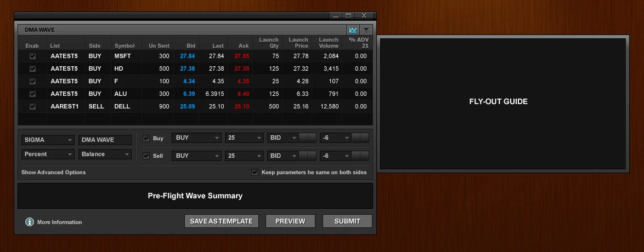Open the BUY dropdown in the Sell row
Image resolution: width=644 pixels, height=252 pixels.
197,156
